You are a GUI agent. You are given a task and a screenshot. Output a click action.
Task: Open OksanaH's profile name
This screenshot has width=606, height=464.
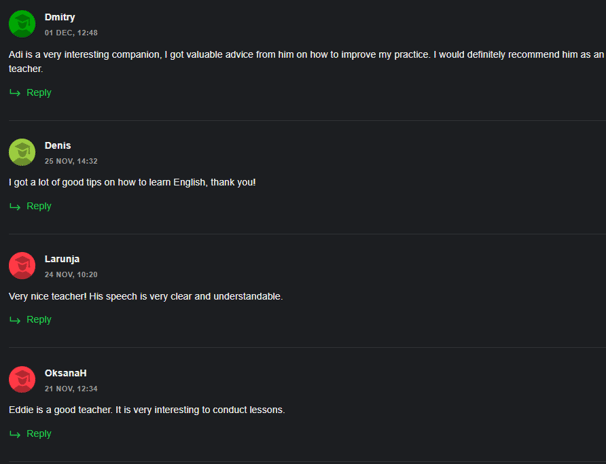tap(65, 373)
